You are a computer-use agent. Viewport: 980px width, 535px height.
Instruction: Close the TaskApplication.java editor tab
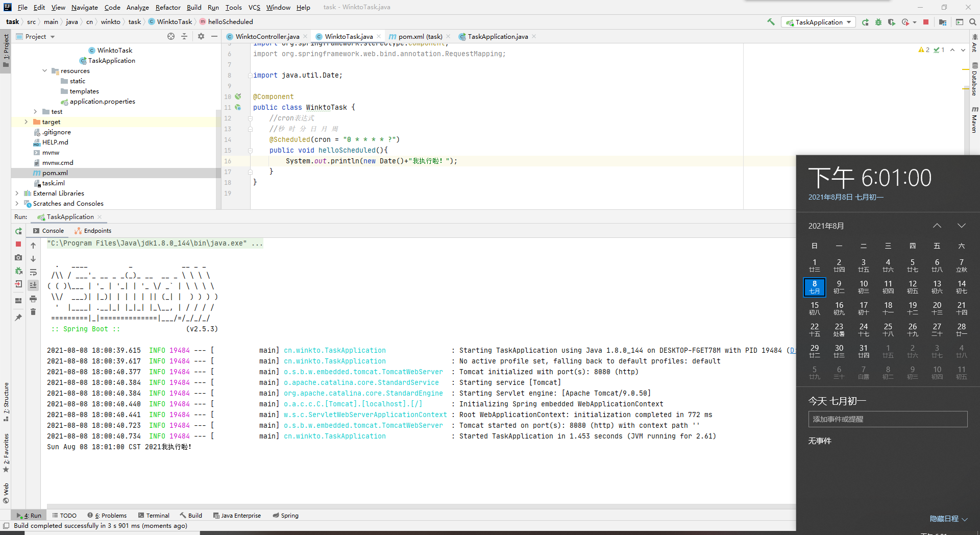point(534,36)
